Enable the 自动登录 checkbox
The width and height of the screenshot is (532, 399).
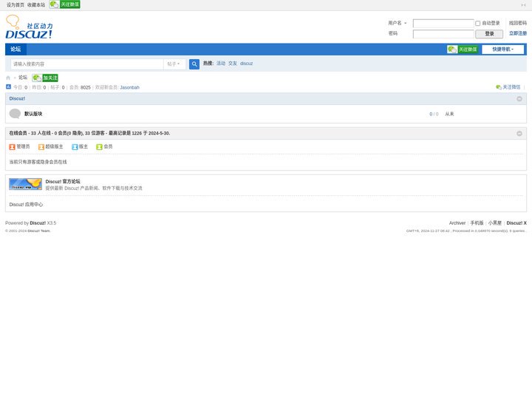click(477, 23)
